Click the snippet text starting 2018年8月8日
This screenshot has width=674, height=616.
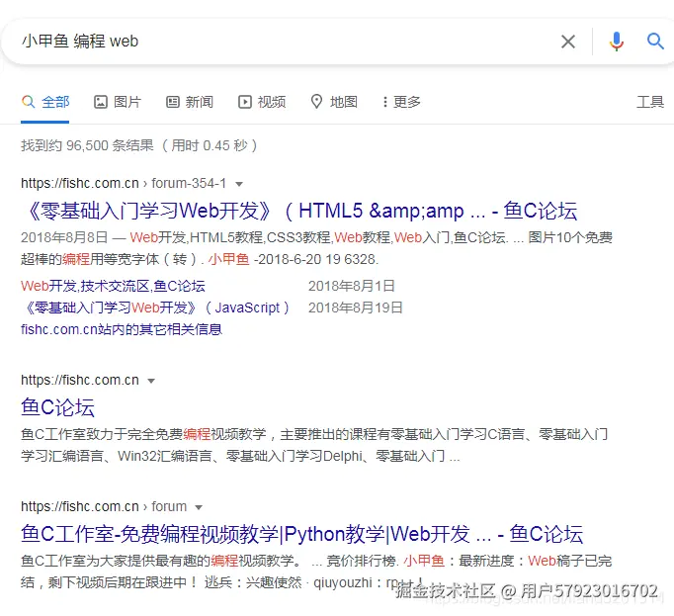coord(316,248)
